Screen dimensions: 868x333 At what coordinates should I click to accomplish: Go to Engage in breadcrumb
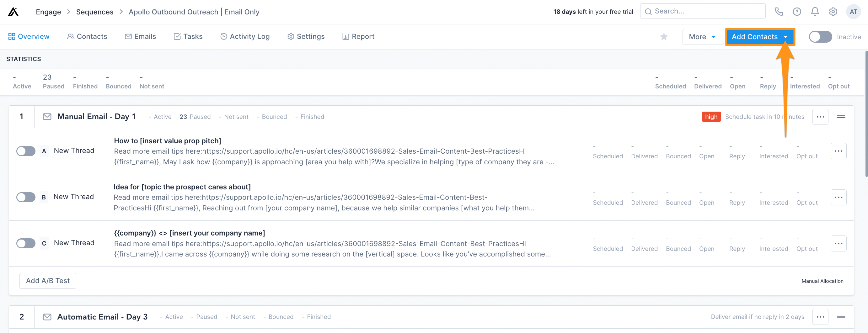point(49,12)
